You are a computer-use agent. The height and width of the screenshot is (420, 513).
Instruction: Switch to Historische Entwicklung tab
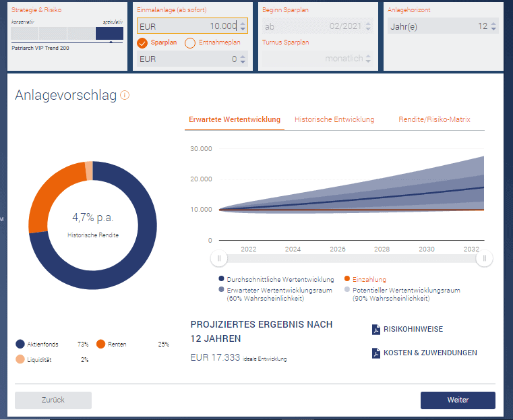[x=334, y=120]
